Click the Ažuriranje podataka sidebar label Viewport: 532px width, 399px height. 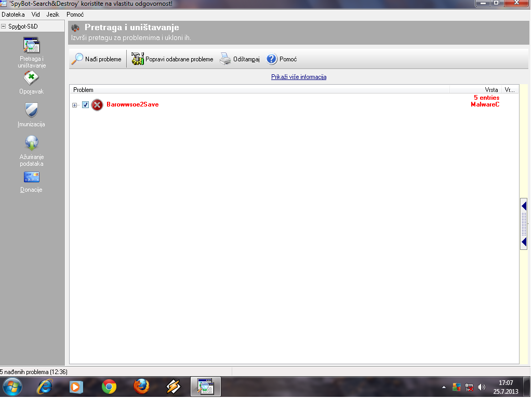pyautogui.click(x=32, y=160)
